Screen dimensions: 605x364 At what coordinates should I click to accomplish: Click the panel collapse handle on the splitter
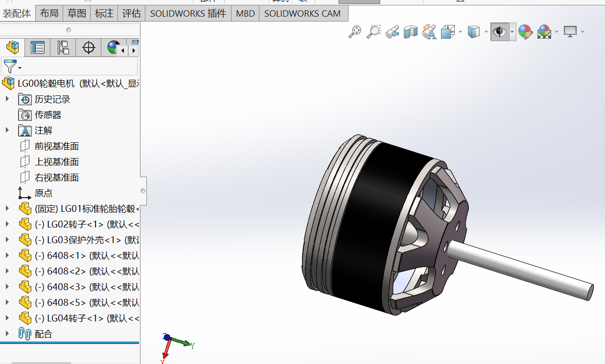coord(143,191)
